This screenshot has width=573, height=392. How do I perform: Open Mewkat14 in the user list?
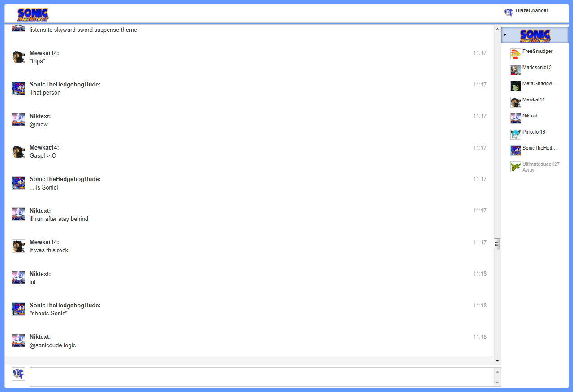coord(533,100)
